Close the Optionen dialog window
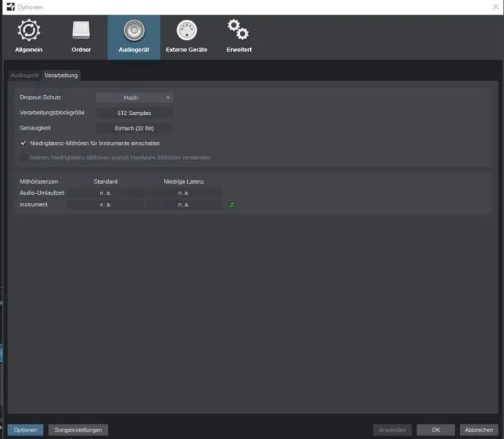This screenshot has width=504, height=439. 496,7
